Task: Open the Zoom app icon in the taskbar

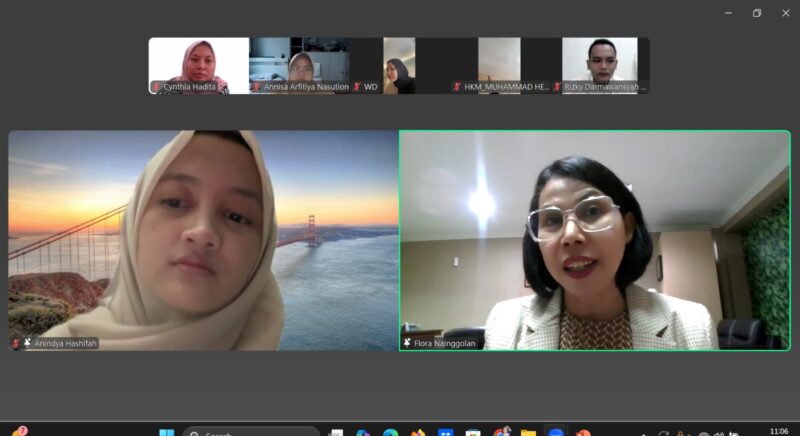Action: coord(555,432)
